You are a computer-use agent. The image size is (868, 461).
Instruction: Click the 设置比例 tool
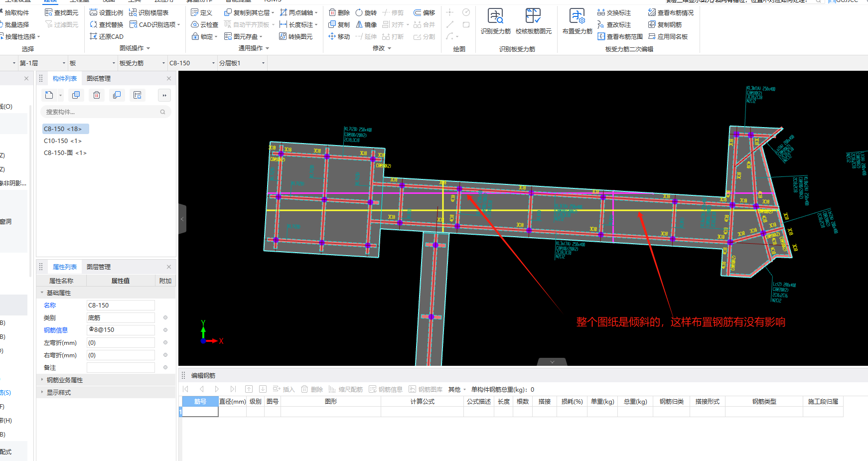pyautogui.click(x=106, y=12)
